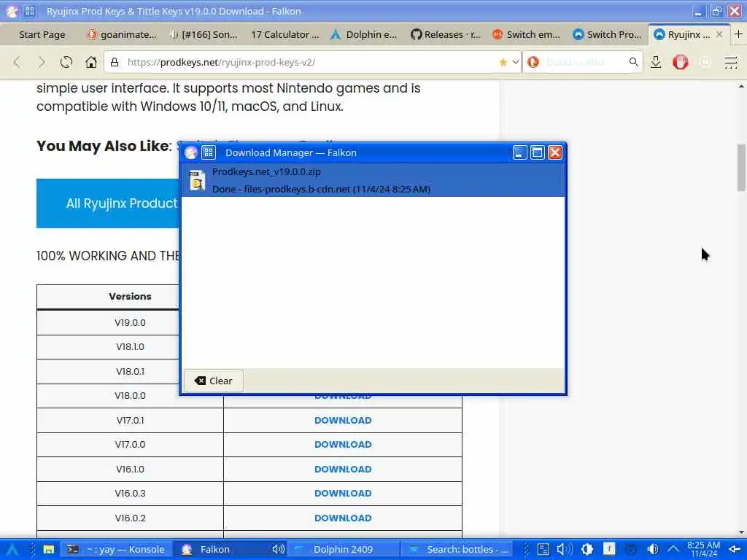Switch to the GitHub Releases tab
Screen dimensions: 747x560
pos(446,34)
